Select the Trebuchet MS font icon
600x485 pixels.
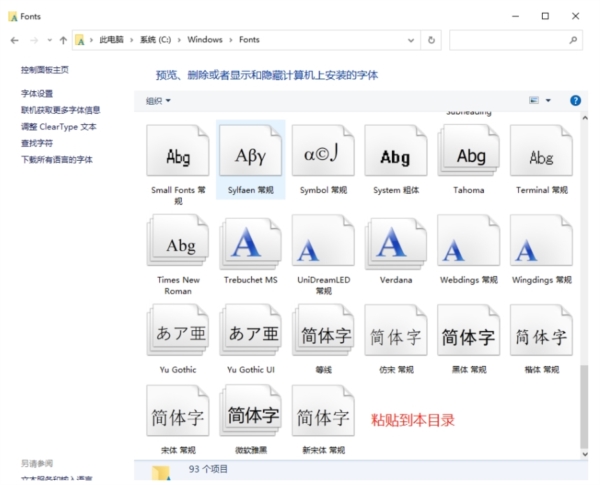[251, 242]
